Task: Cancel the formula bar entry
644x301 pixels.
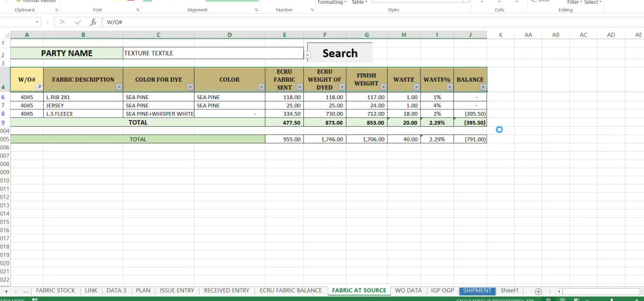Action: 62,22
